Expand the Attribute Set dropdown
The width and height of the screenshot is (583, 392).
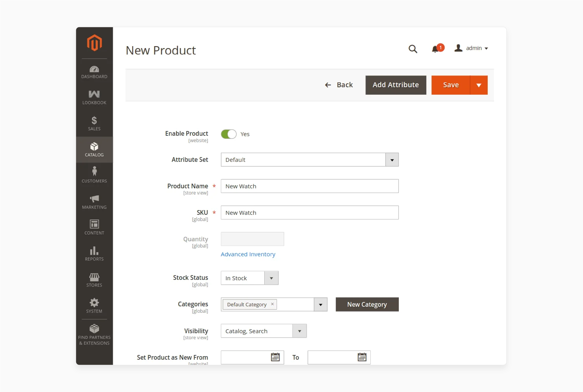point(392,160)
